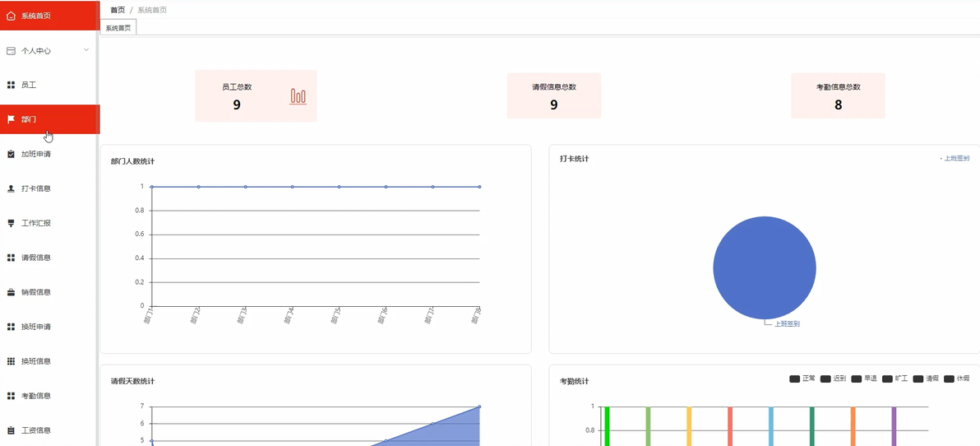Click the bright green bar in 考勤统计
980x446 pixels.
pos(607,426)
